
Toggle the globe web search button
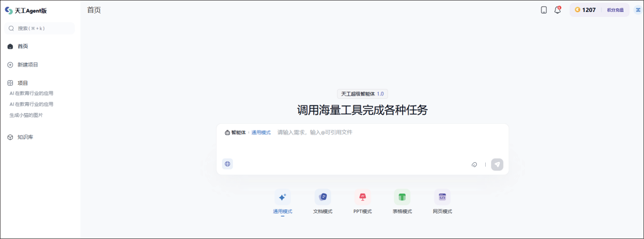pos(227,164)
